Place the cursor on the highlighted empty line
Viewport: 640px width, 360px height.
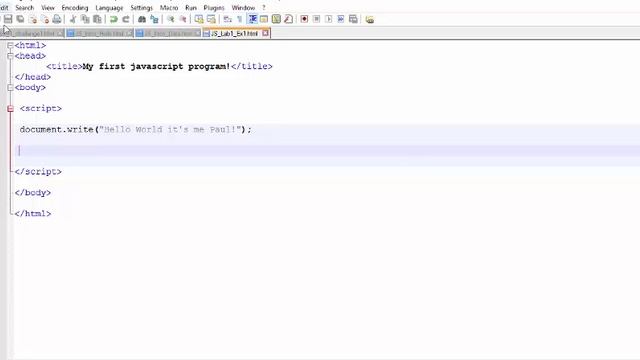[327, 151]
